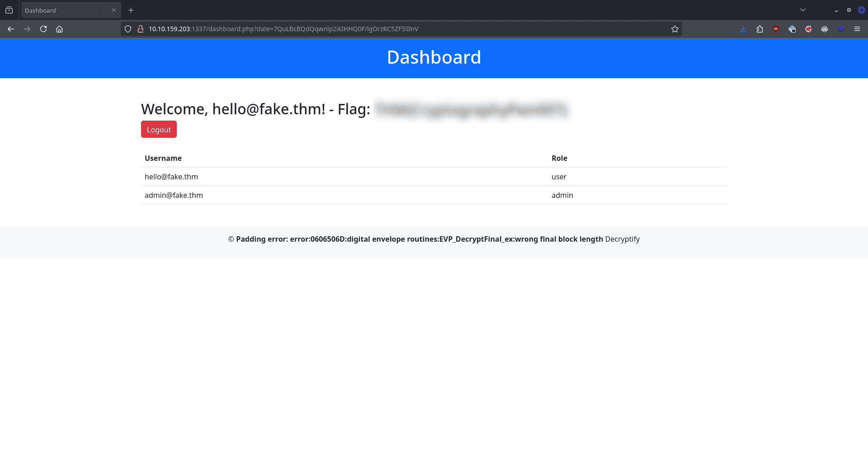Image resolution: width=868 pixels, height=468 pixels.
Task: Open the downloads panel
Action: coord(743,29)
